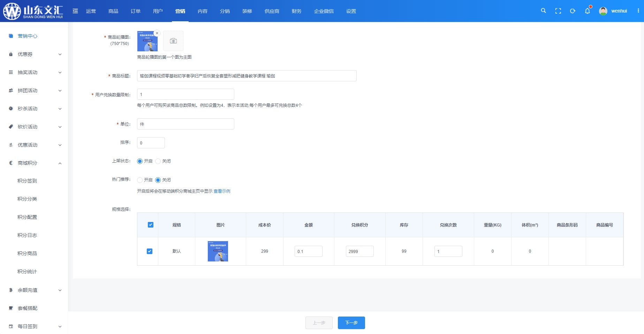This screenshot has width=644, height=334.
Task: Click the 优惠活动 icon
Action: pyautogui.click(x=11, y=145)
